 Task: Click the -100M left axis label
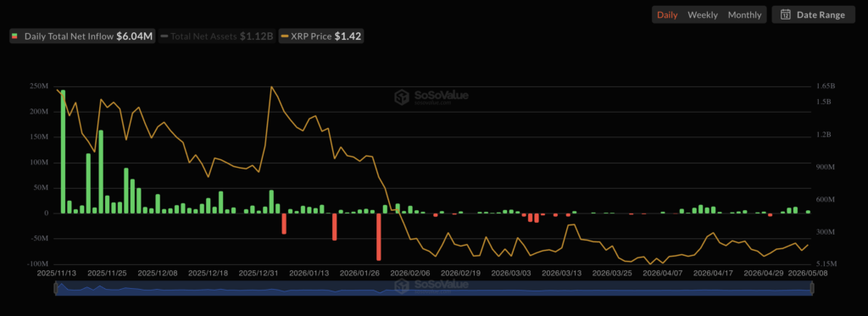[38, 264]
